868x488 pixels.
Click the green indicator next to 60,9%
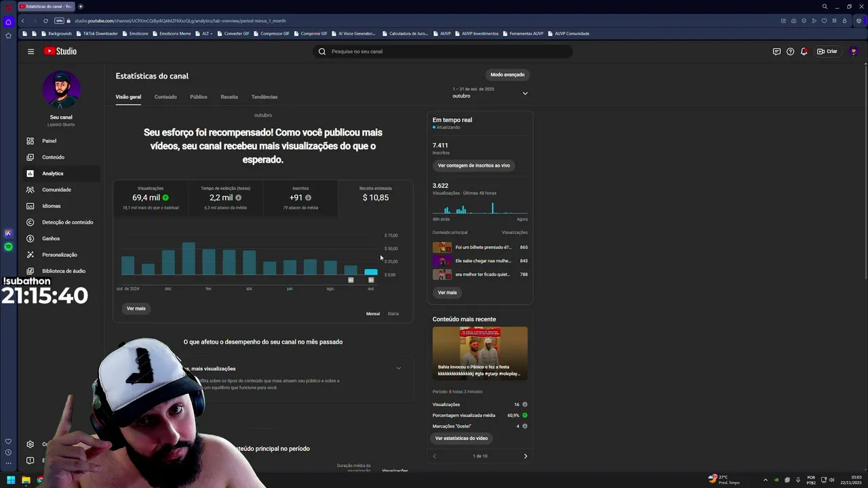pos(525,415)
